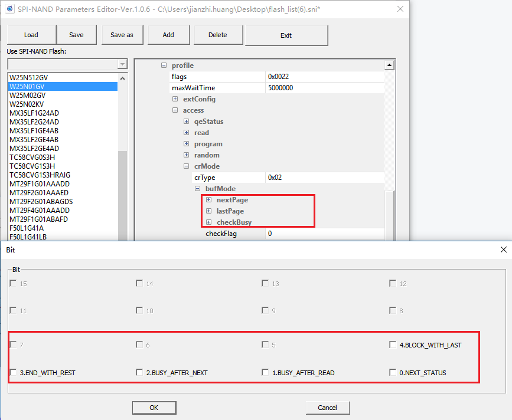Click the maxWaitTime value field

[325, 88]
